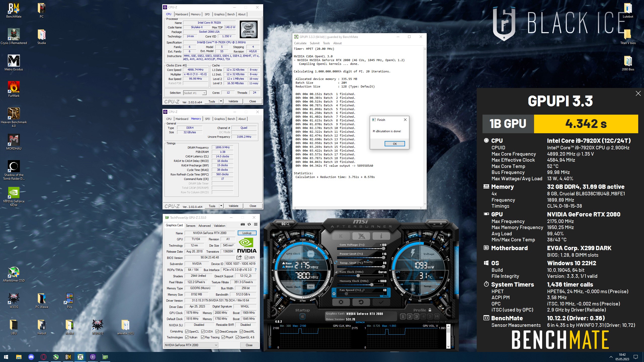Click the Afterburner apply checkmark button
The height and width of the screenshot is (362, 644).
tap(381, 302)
